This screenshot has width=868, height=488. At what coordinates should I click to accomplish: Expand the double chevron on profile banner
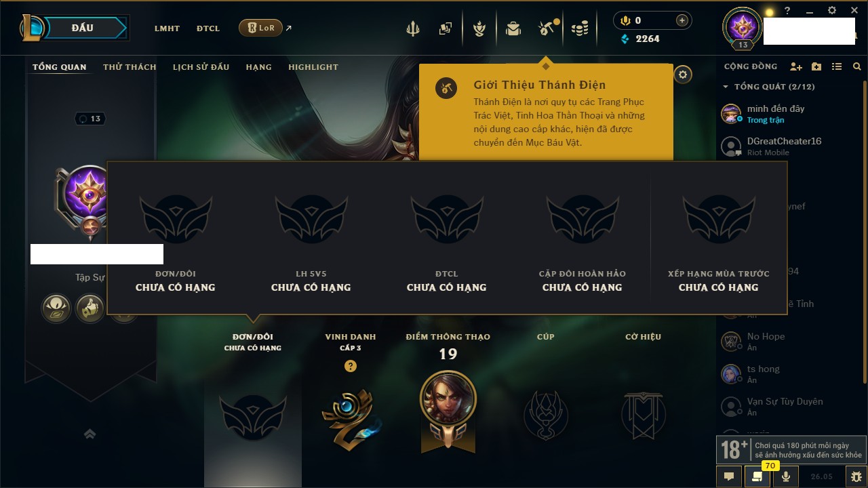tap(90, 434)
